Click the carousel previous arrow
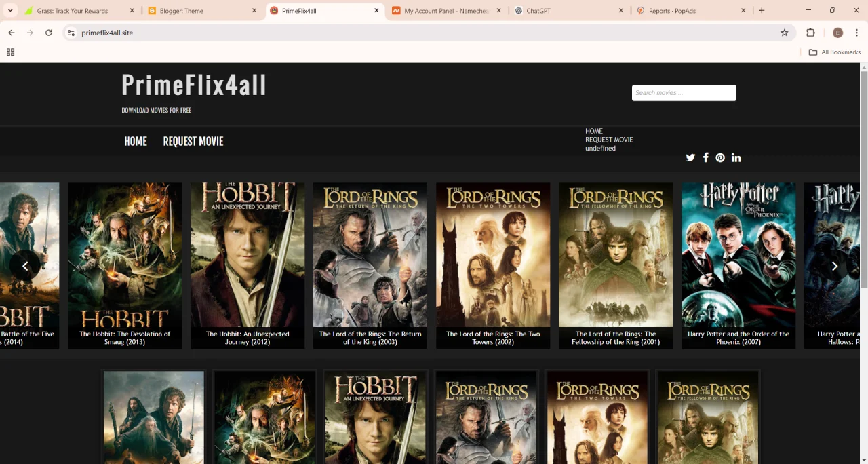This screenshot has height=464, width=868. tap(25, 266)
